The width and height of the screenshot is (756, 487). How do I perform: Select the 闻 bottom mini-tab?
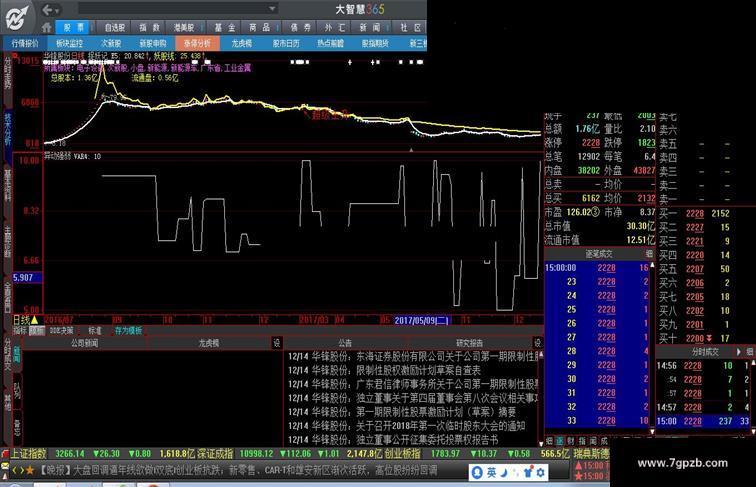click(593, 441)
